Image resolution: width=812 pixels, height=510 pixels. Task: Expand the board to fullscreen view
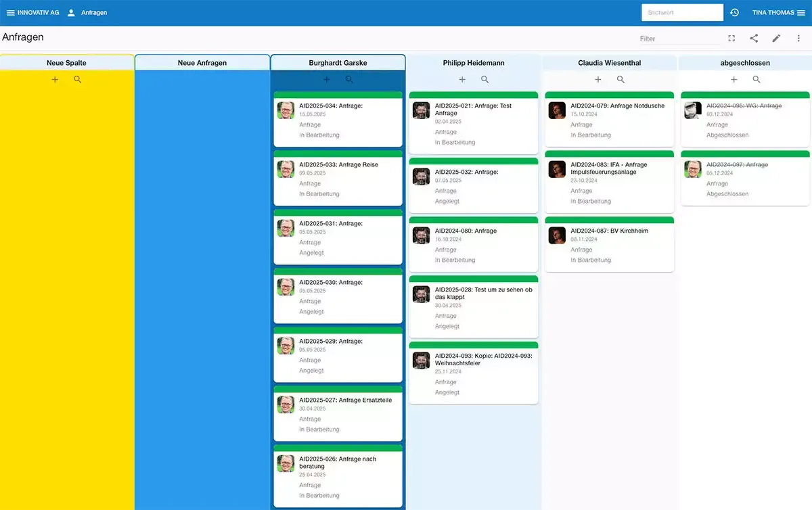(x=731, y=39)
